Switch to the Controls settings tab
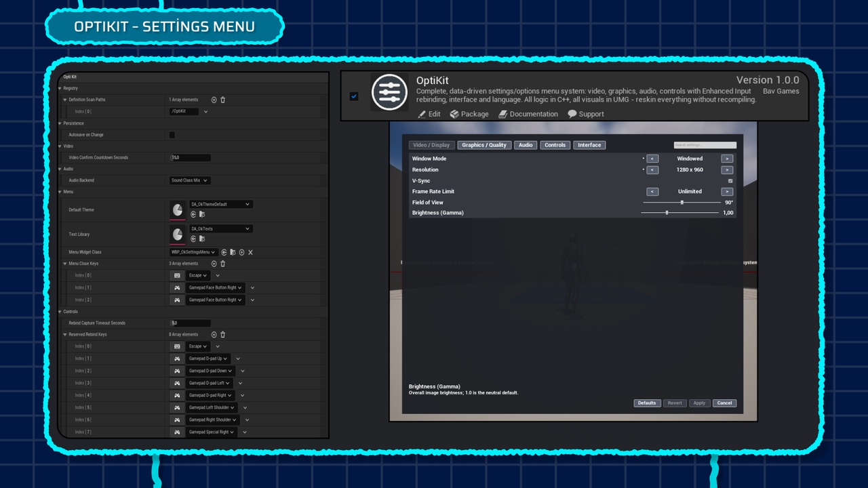The height and width of the screenshot is (488, 868). pyautogui.click(x=555, y=145)
